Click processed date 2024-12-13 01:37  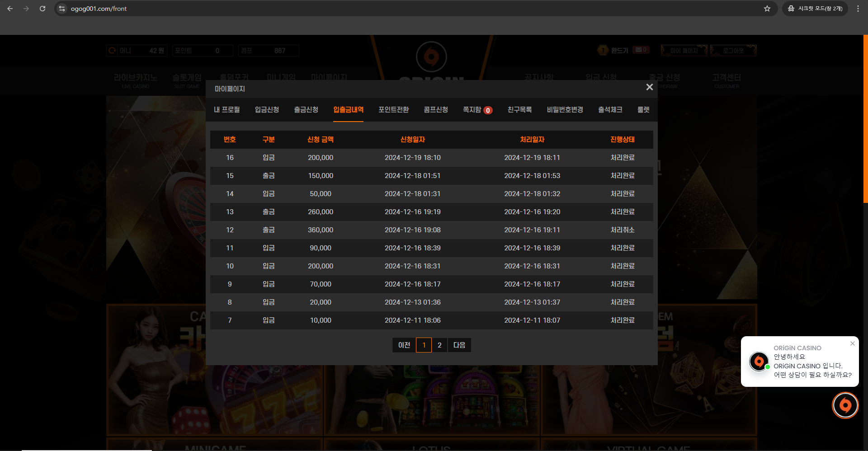pyautogui.click(x=532, y=302)
